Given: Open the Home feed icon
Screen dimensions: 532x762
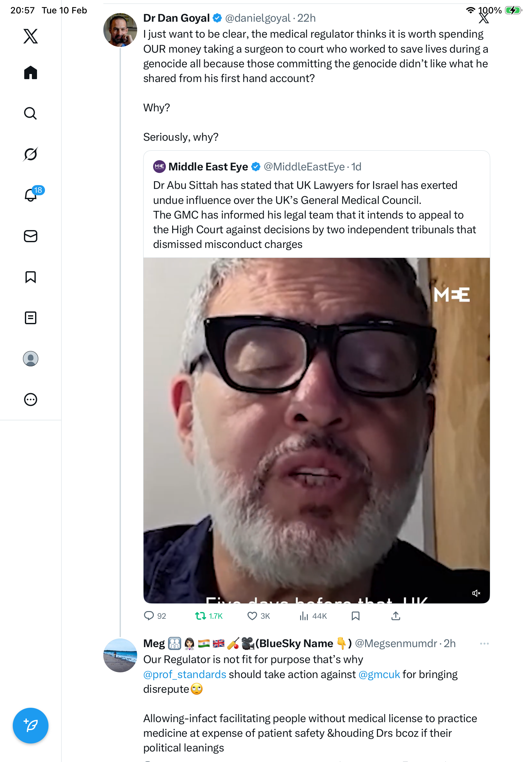Looking at the screenshot, I should (31, 73).
